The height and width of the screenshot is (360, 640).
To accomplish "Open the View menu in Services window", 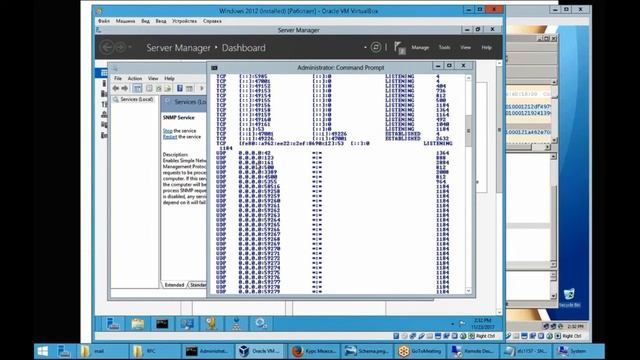I will pos(153,78).
